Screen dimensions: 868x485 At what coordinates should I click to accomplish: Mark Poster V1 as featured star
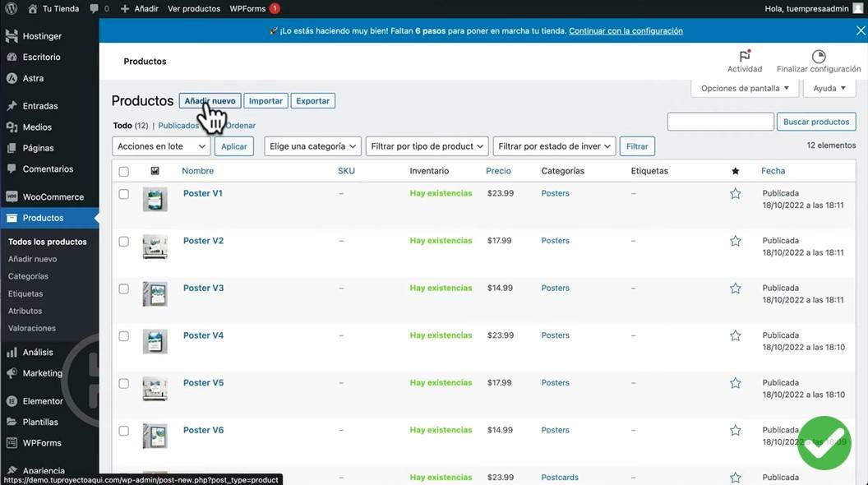735,193
